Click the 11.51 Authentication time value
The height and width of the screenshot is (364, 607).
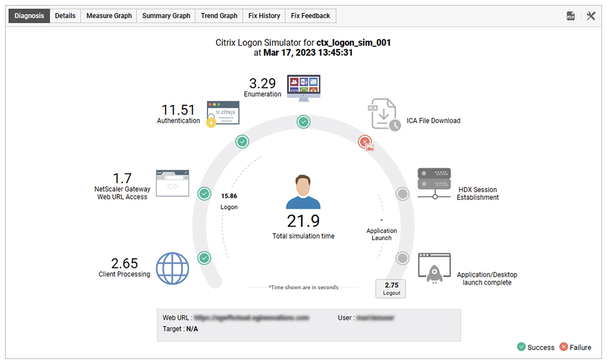pyautogui.click(x=178, y=110)
